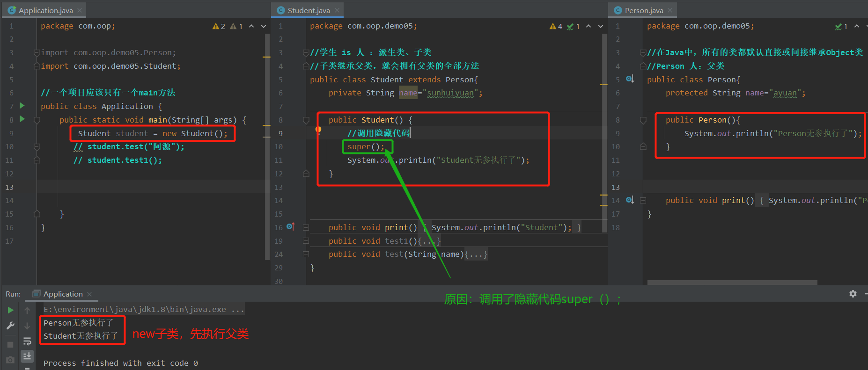The image size is (868, 370).
Task: Close the Student.java editor tab
Action: 337,10
